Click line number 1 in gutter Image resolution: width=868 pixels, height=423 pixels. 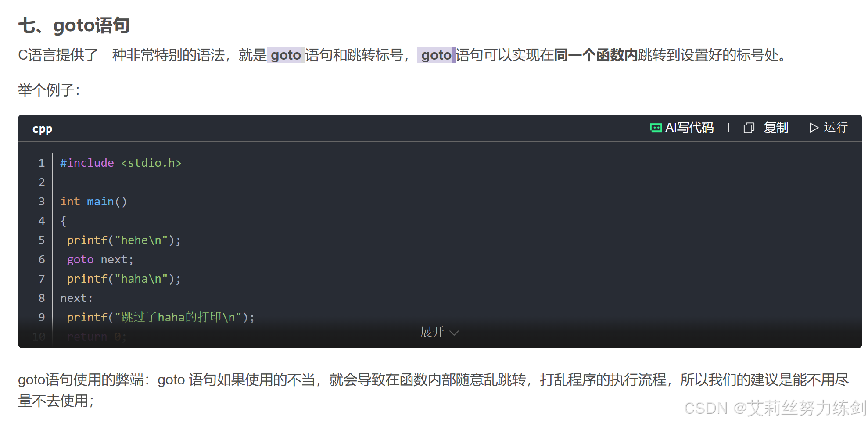click(42, 163)
